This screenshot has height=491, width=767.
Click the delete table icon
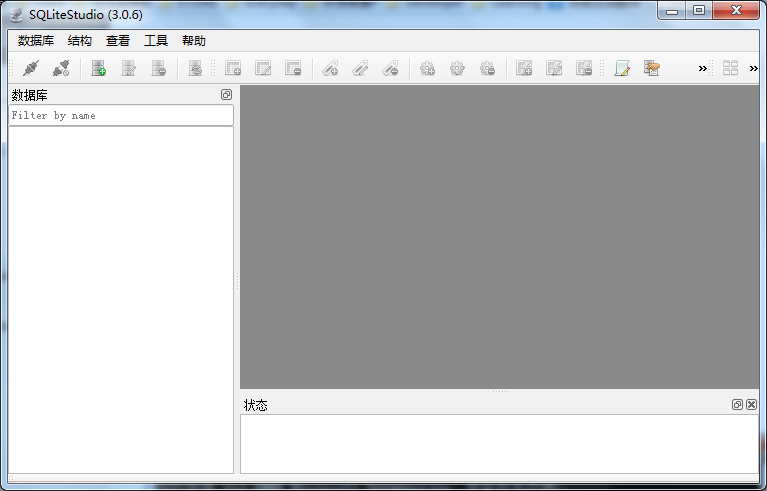pos(293,68)
